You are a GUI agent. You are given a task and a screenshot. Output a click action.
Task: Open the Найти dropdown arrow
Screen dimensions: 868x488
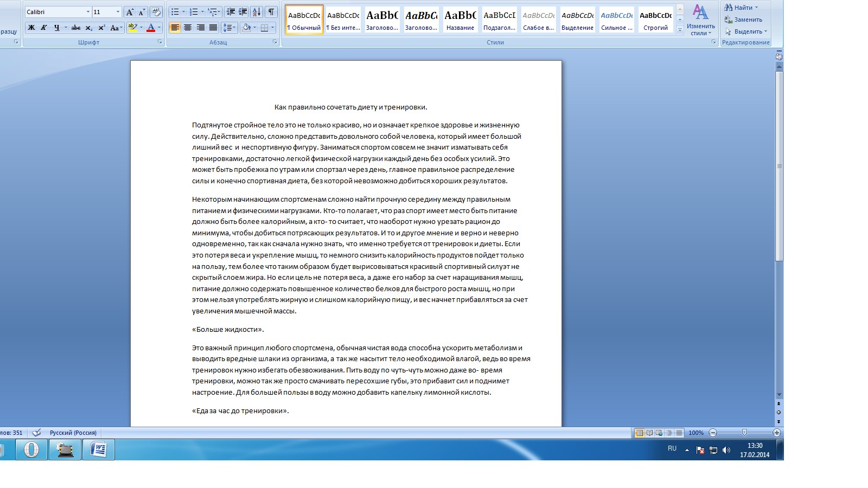(x=756, y=8)
